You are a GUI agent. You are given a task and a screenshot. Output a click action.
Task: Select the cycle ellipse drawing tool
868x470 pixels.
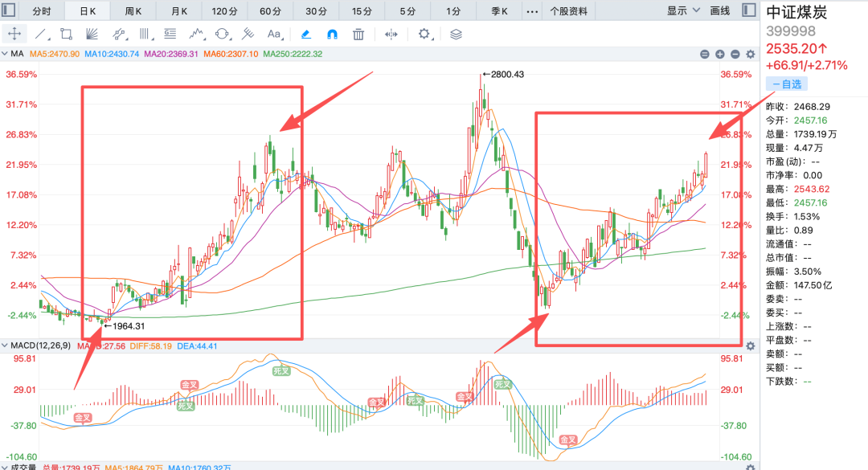pos(222,35)
